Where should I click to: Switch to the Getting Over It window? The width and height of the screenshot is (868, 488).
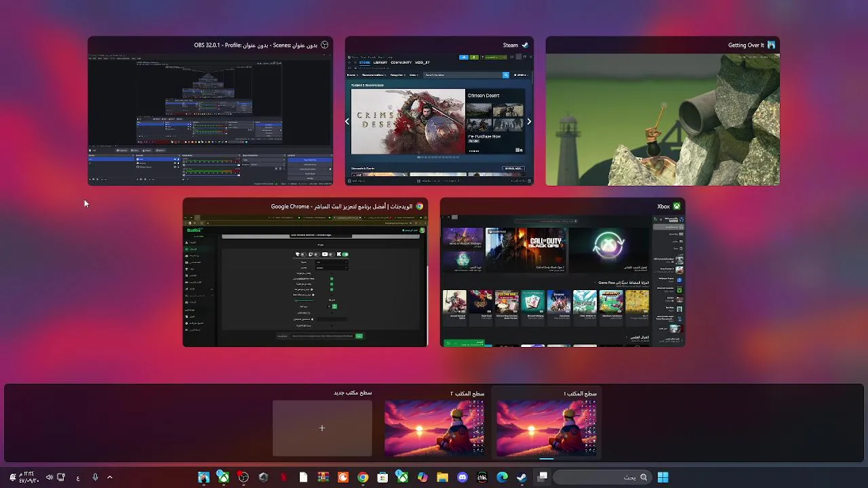663,111
